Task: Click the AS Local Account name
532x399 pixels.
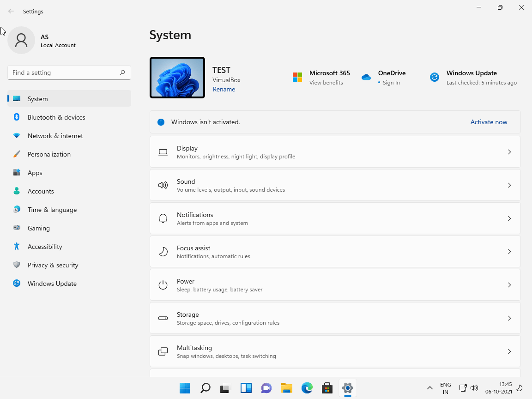Action: click(x=58, y=41)
